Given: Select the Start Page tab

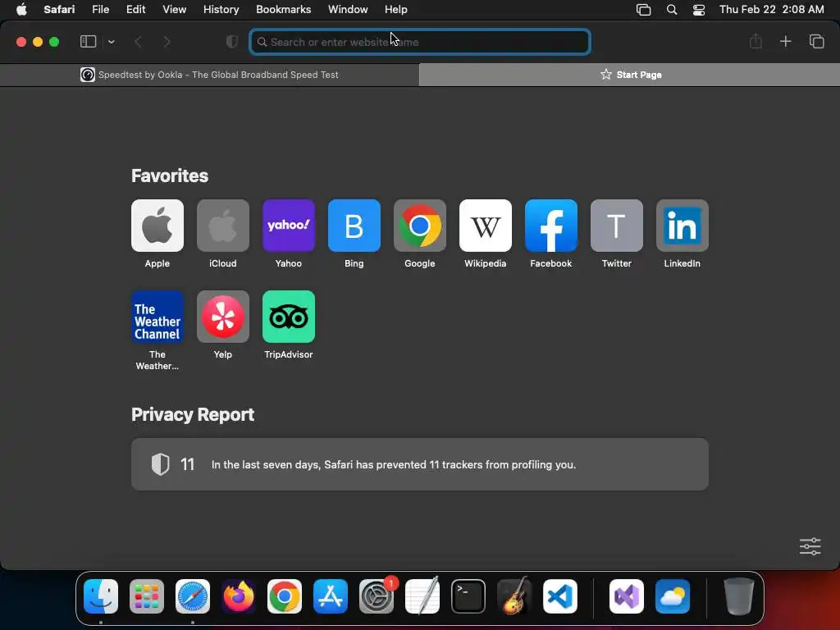Looking at the screenshot, I should click(x=629, y=75).
